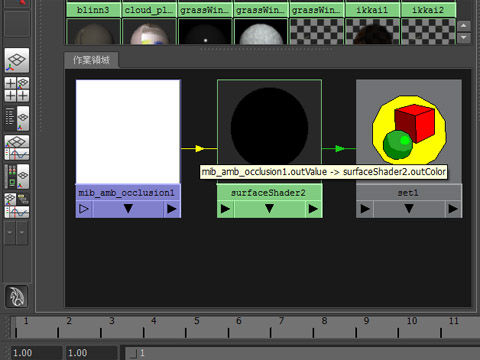Screen dimensions: 480x360
Task: Select grassWin swatch with white sphere
Action: [261, 31]
